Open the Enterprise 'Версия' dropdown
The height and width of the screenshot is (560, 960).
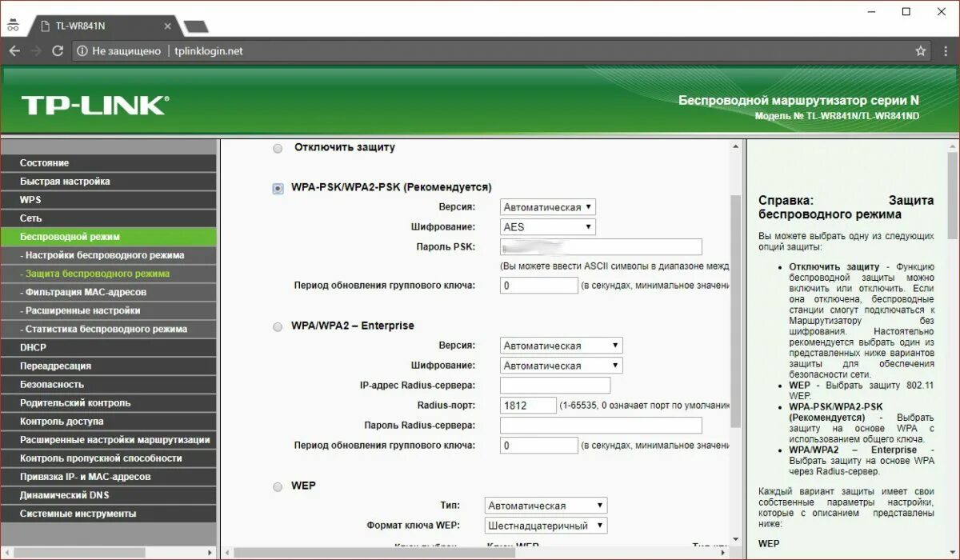[561, 346]
